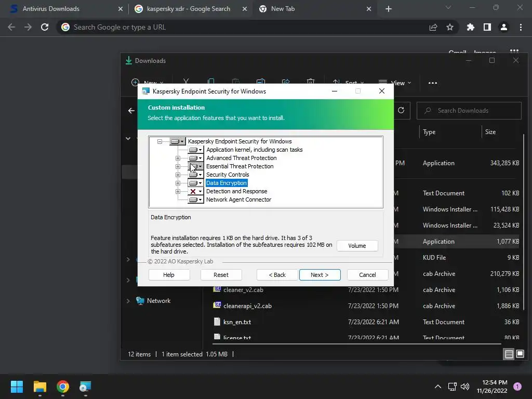Collapse Kaspersky Endpoint Security root tree node
Viewport: 532px width, 399px height.
(x=159, y=141)
